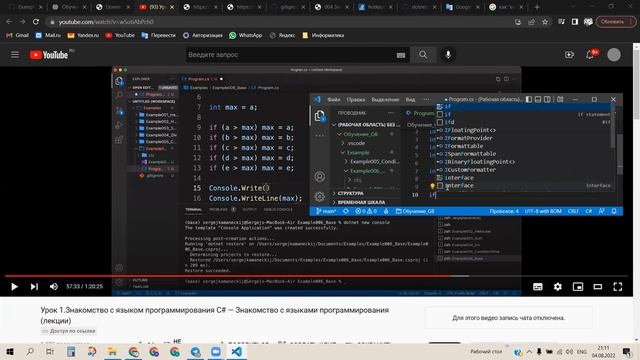Click the YouTube search magnifier button
640x360 pixels.
tap(423, 55)
